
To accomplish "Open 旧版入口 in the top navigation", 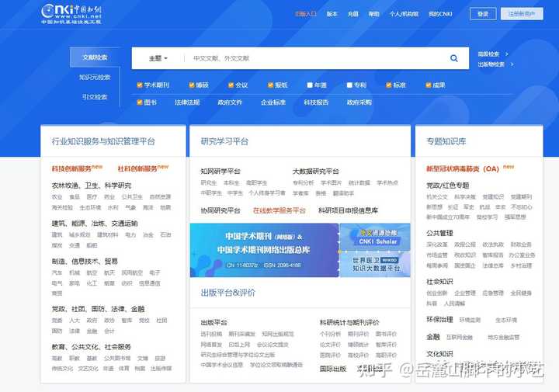I will [306, 14].
